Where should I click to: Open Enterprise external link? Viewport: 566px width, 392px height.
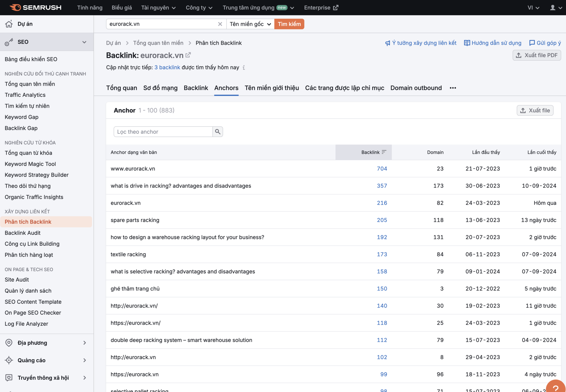tap(321, 7)
